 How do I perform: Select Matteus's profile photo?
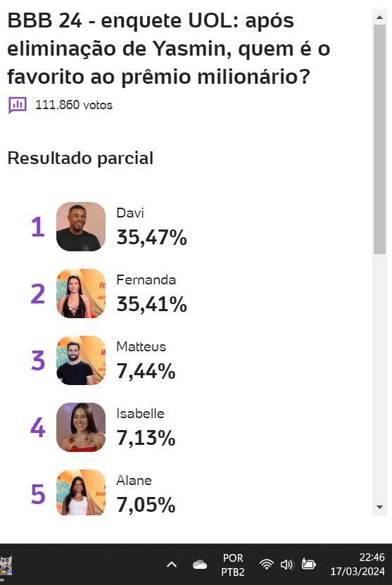[x=81, y=360]
